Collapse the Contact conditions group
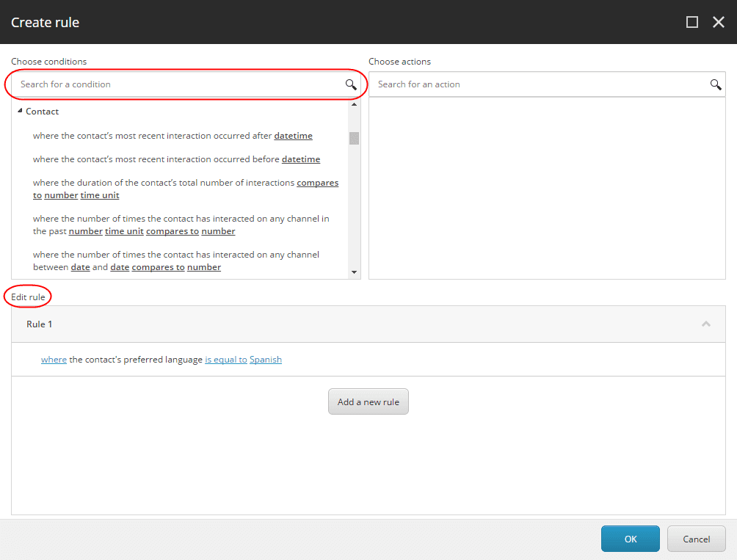737x560 pixels. click(20, 111)
